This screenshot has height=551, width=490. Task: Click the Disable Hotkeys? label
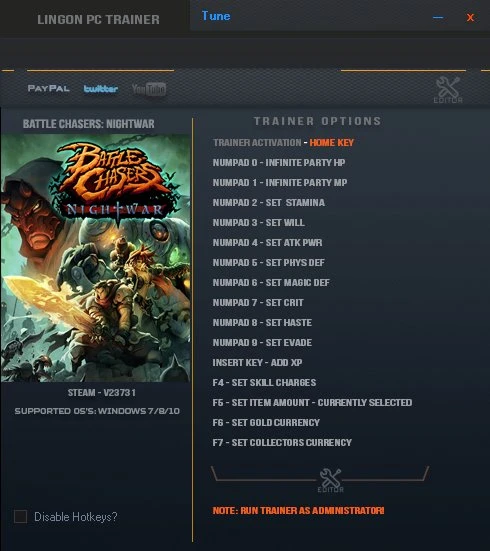tap(76, 517)
